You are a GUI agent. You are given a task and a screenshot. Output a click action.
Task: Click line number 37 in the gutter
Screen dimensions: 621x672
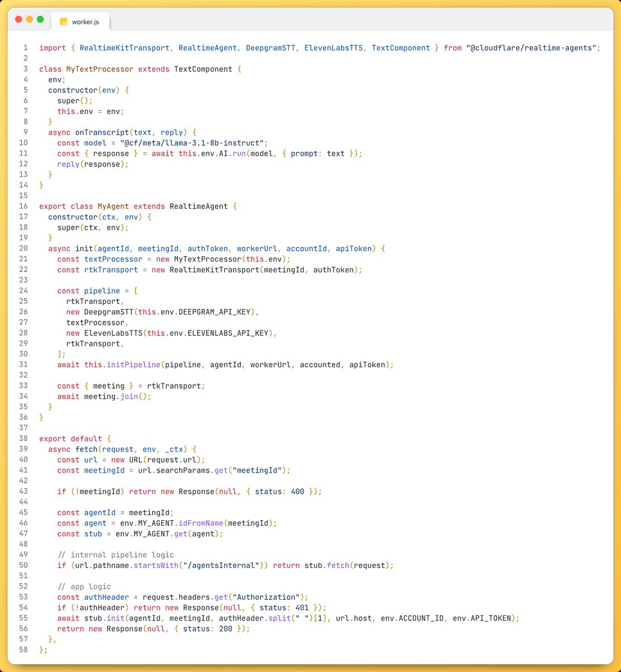23,428
